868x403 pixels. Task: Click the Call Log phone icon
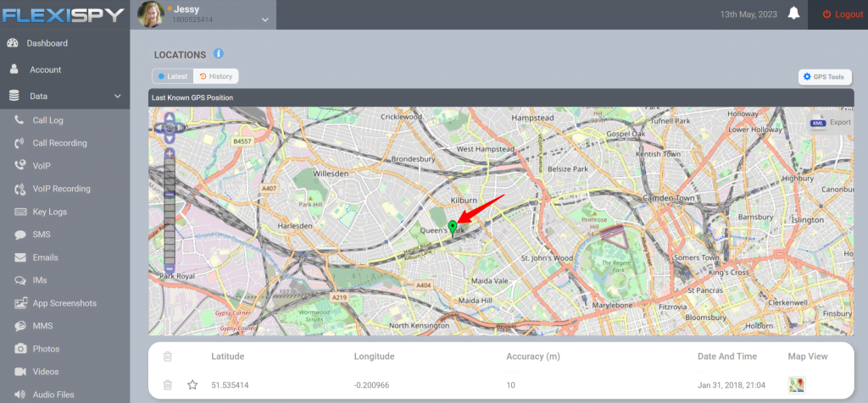20,119
